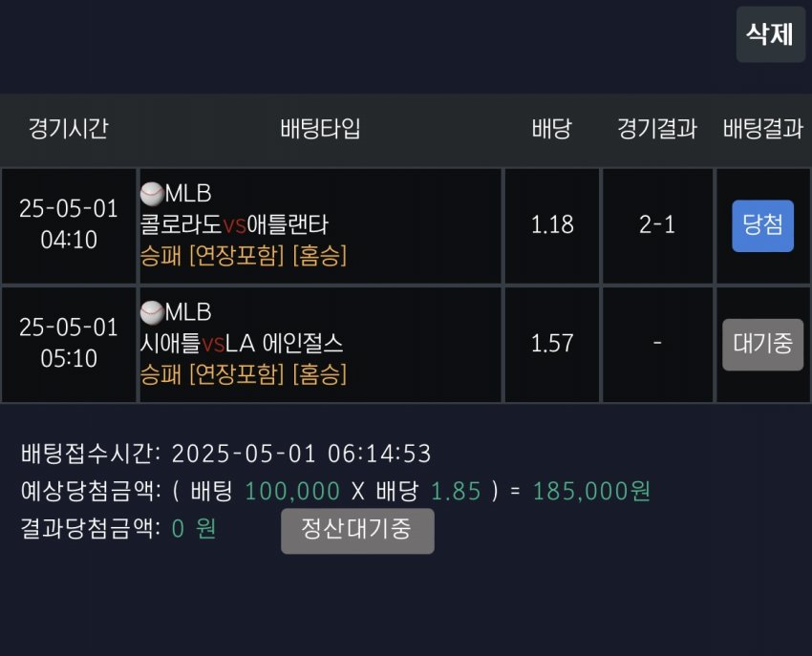This screenshot has width=812, height=656.
Task: Select the 배당 column header
Action: (551, 128)
